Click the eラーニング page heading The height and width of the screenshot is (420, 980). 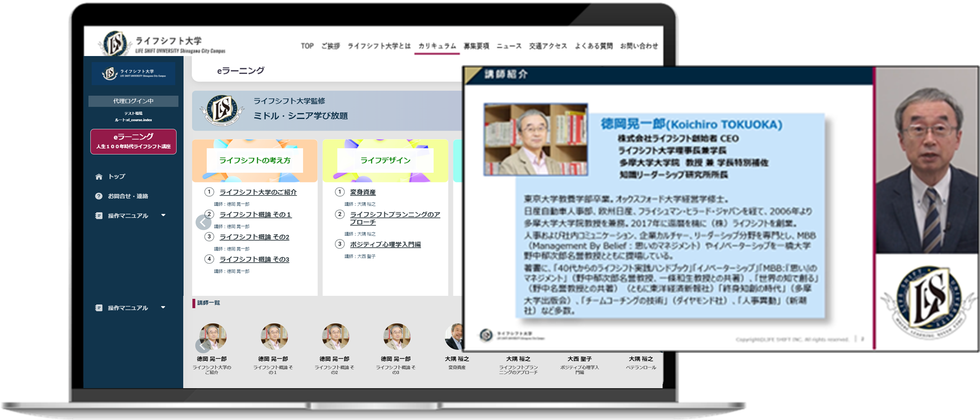(241, 70)
